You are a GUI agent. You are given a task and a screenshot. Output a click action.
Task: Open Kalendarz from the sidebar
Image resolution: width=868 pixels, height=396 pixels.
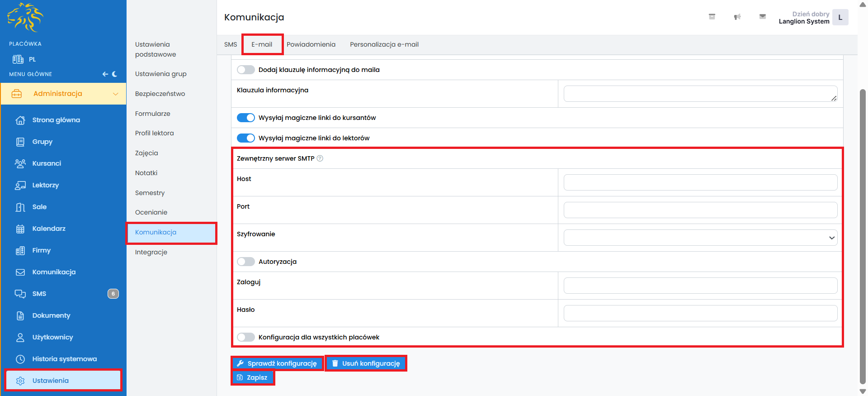[x=49, y=229]
